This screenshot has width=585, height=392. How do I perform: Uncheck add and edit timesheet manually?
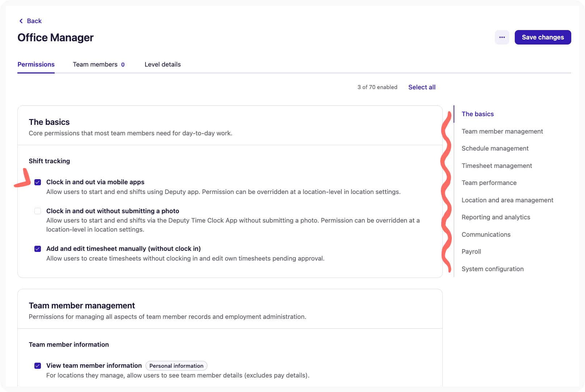coord(38,249)
